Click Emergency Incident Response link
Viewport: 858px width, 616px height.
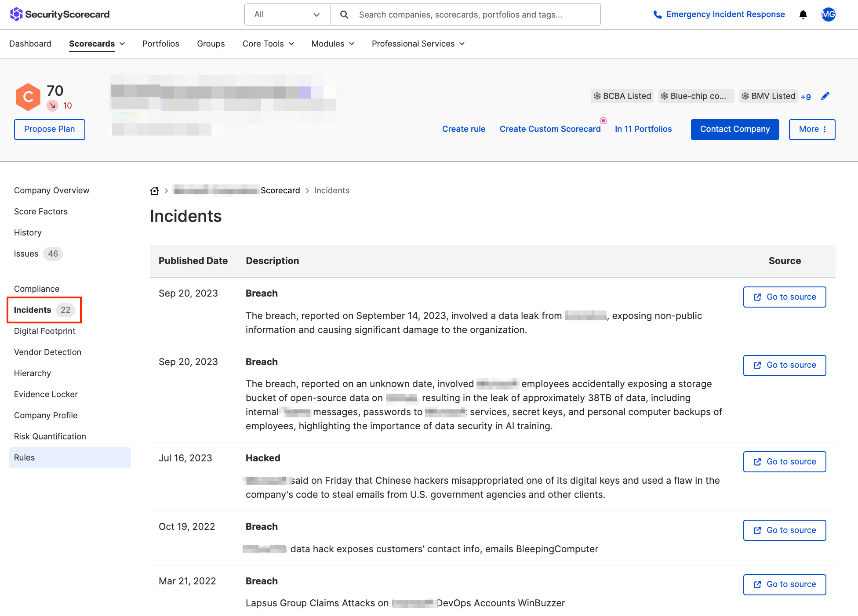(726, 14)
